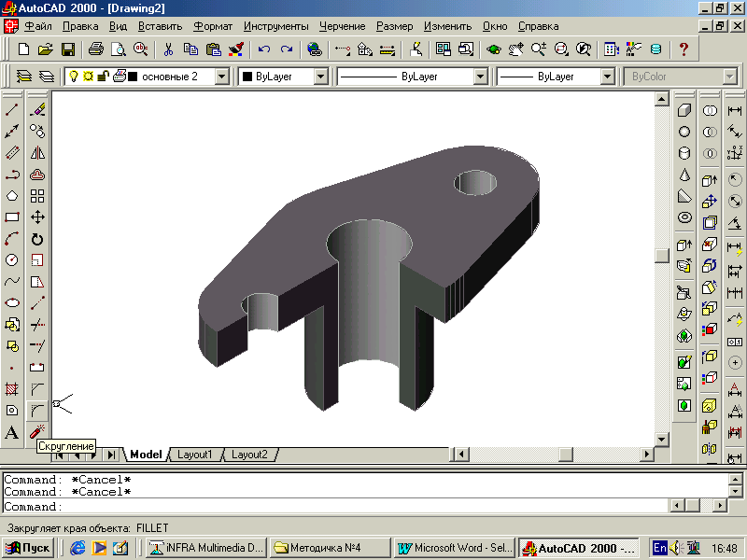Expand the layer dropdown 'основные 2'
747x560 pixels.
coord(221,77)
